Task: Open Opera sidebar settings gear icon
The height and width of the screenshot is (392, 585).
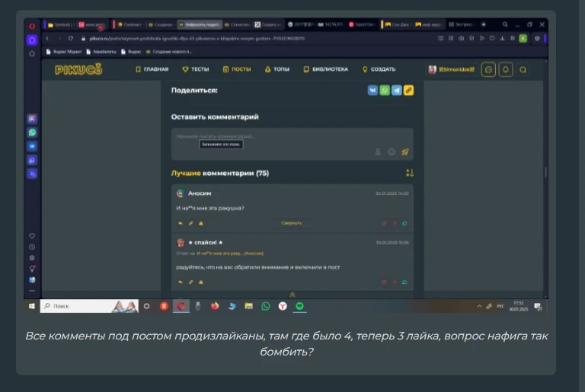Action: [32, 258]
